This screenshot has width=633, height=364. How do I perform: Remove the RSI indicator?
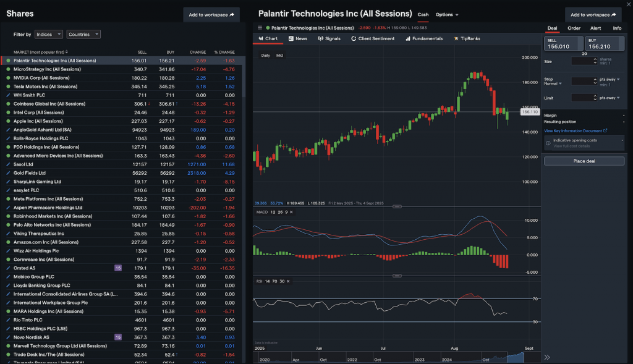[288, 281]
